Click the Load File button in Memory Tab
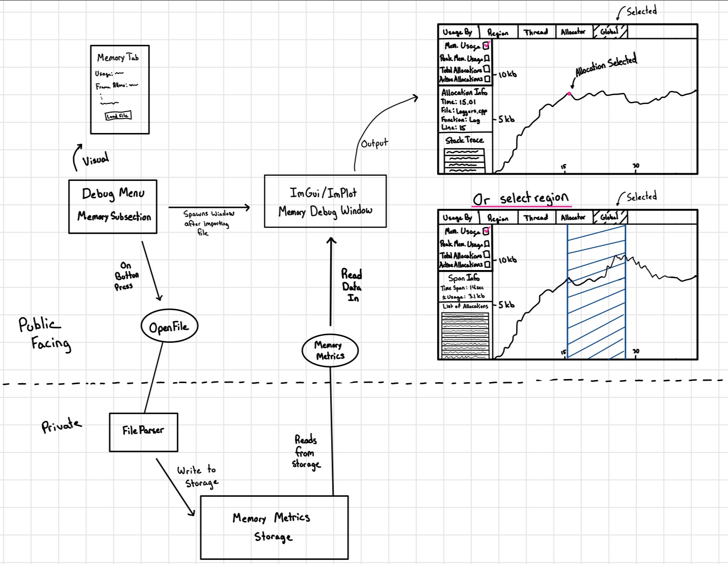 (118, 116)
